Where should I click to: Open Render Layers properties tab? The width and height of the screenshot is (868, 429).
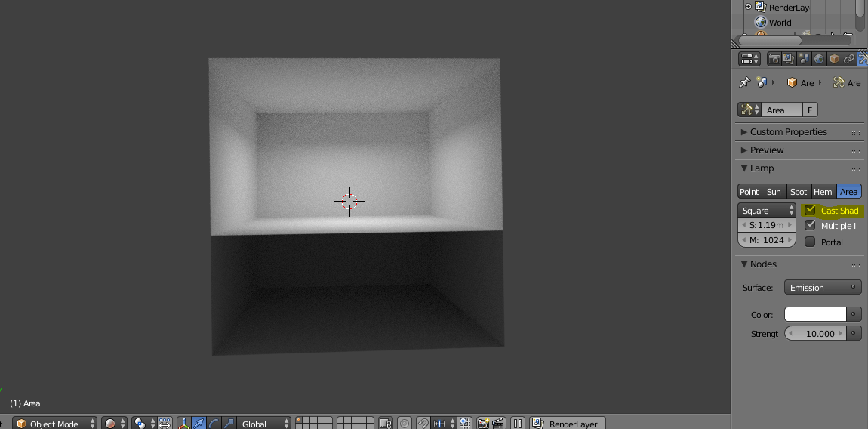pyautogui.click(x=789, y=59)
